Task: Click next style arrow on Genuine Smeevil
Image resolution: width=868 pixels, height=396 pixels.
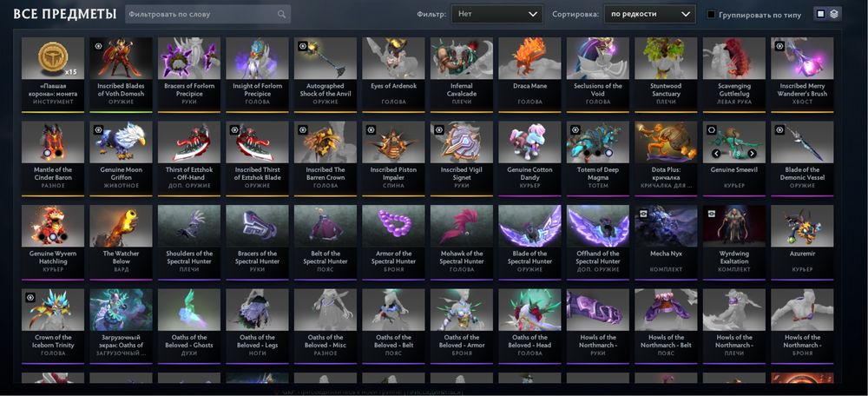Action: [752, 154]
